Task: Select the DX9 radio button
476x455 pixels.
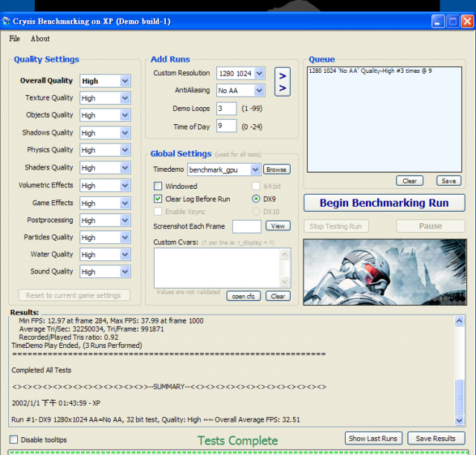Action: [x=256, y=199]
